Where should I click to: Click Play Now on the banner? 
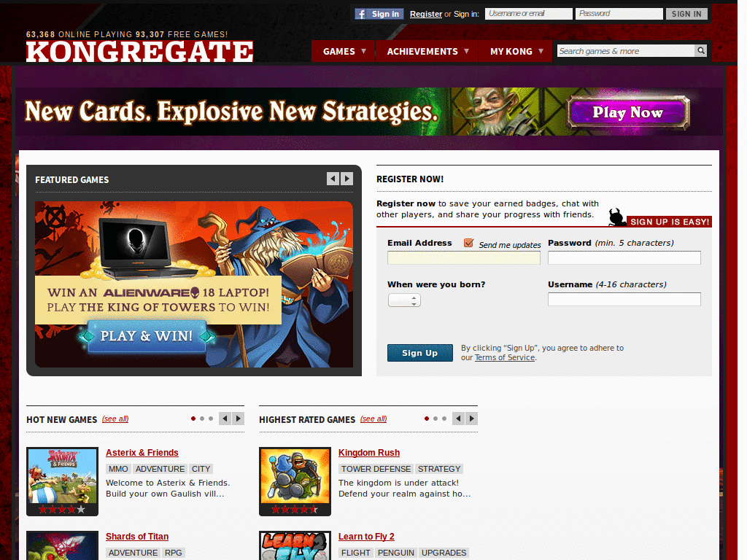[x=628, y=112]
